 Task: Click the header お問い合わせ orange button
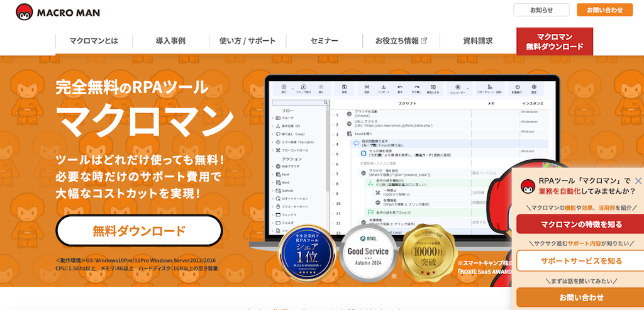click(604, 10)
